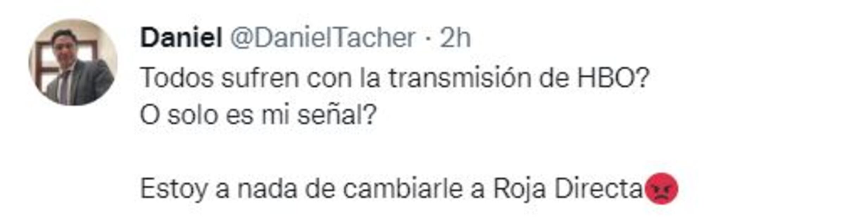This screenshot has height=218, width=868.
Task: Click the word transmisión
Action: pos(459,78)
